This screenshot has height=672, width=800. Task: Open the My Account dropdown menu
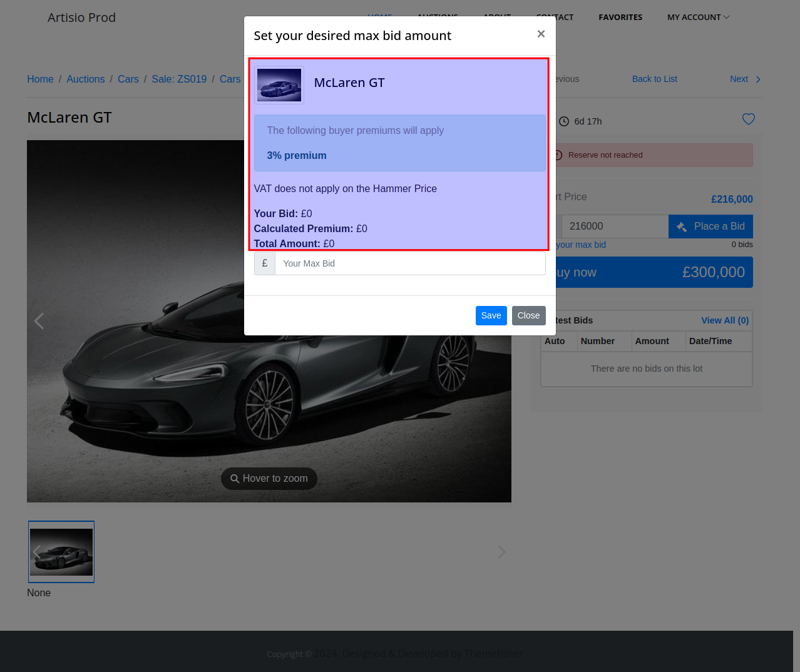pyautogui.click(x=698, y=18)
